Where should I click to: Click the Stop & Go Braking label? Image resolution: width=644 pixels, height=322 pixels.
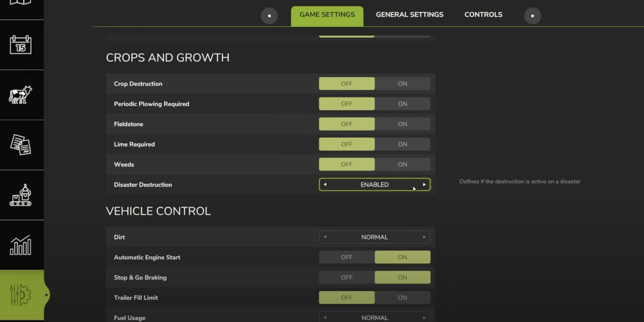tap(140, 278)
